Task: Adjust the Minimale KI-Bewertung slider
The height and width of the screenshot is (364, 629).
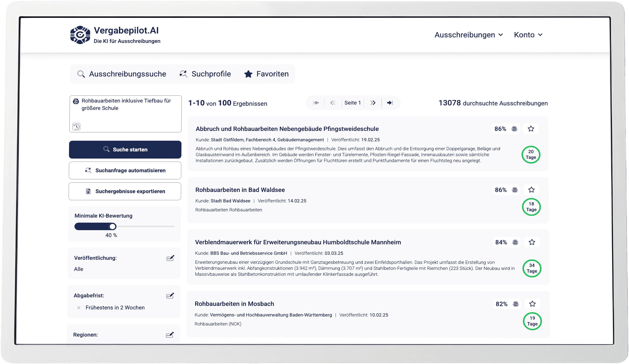Action: 113,226
